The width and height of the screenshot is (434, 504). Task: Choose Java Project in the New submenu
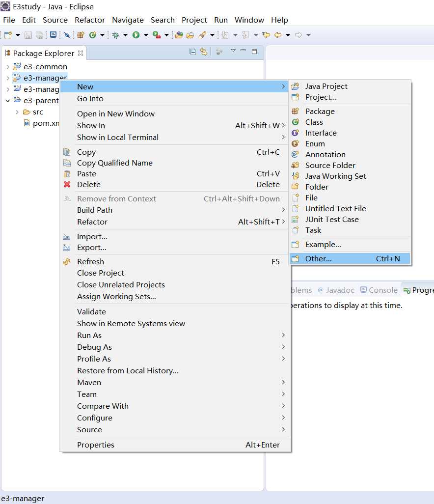pyautogui.click(x=350, y=86)
